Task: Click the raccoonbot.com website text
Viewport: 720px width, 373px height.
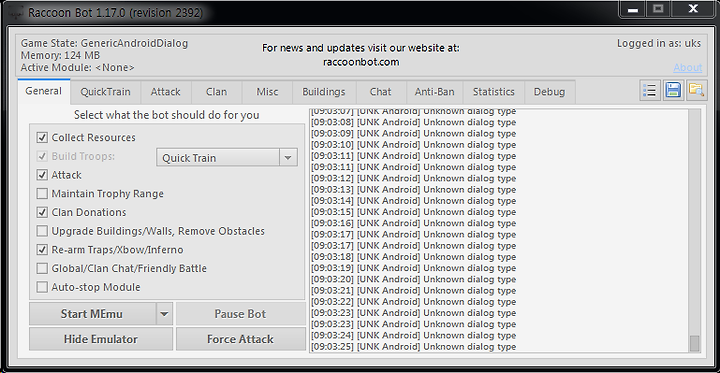Action: click(361, 62)
